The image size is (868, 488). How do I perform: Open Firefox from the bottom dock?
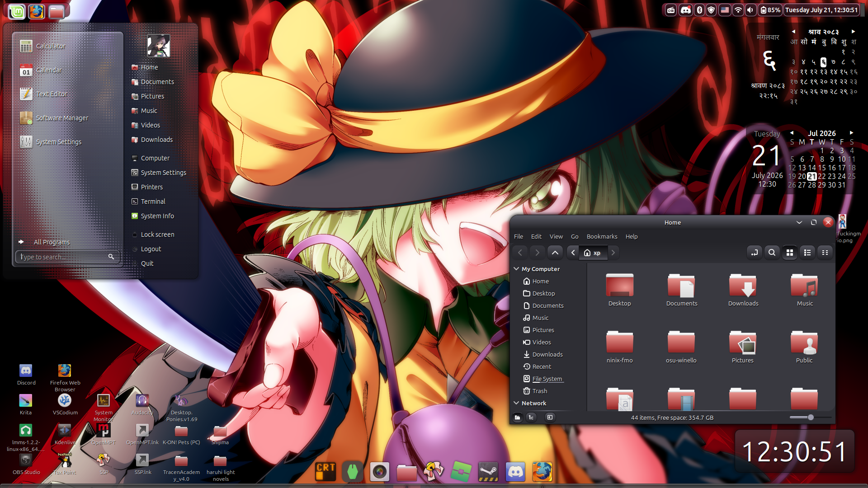tap(542, 472)
